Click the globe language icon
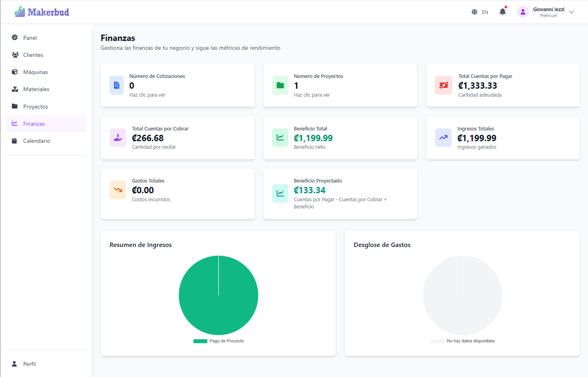Screen dimensions: 588x377 click(x=474, y=12)
